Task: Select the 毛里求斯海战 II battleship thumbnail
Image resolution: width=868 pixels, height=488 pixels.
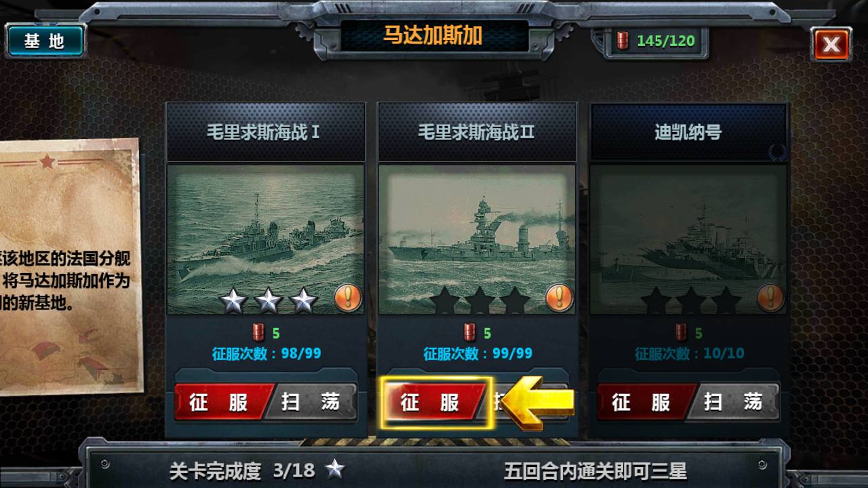Action: click(x=477, y=239)
